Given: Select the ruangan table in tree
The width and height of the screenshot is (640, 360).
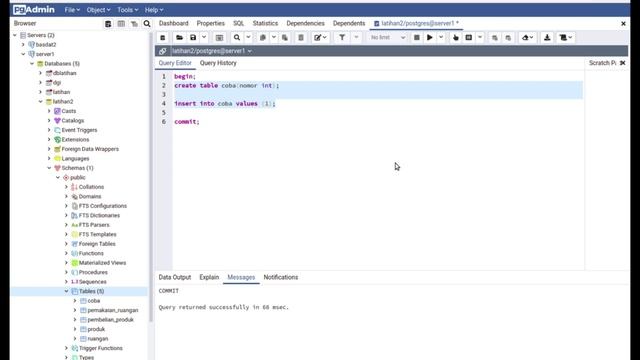Looking at the screenshot, I should coord(98,339).
